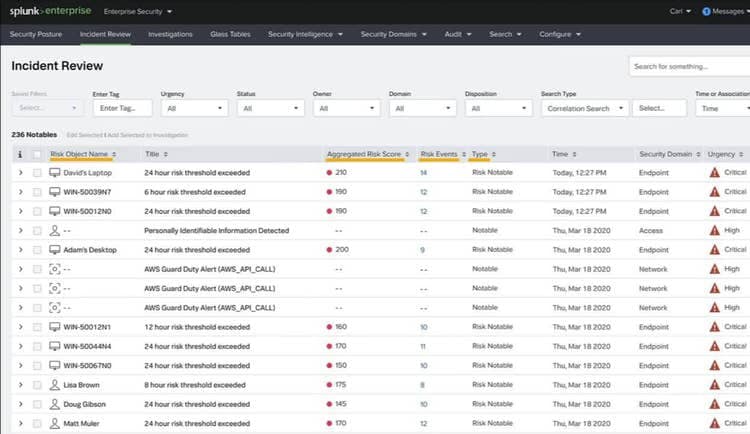Viewport: 750px width, 434px height.
Task: Click the Messages notification badge icon
Action: pyautogui.click(x=707, y=12)
